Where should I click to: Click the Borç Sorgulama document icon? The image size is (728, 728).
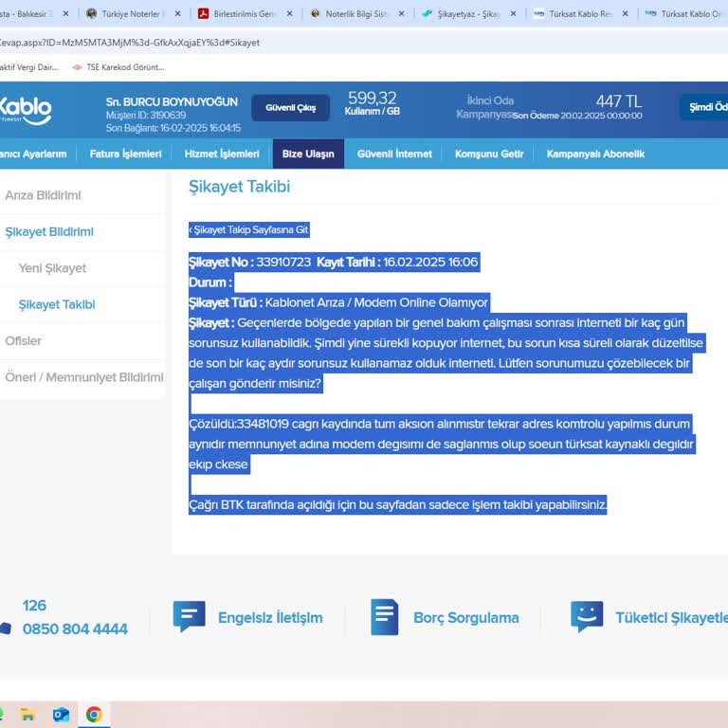point(385,617)
